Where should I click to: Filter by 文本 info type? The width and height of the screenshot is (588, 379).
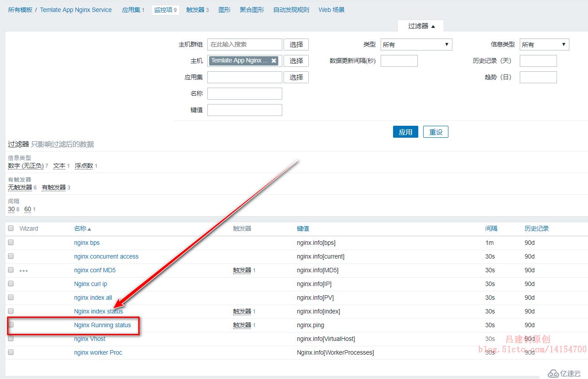tap(59, 166)
